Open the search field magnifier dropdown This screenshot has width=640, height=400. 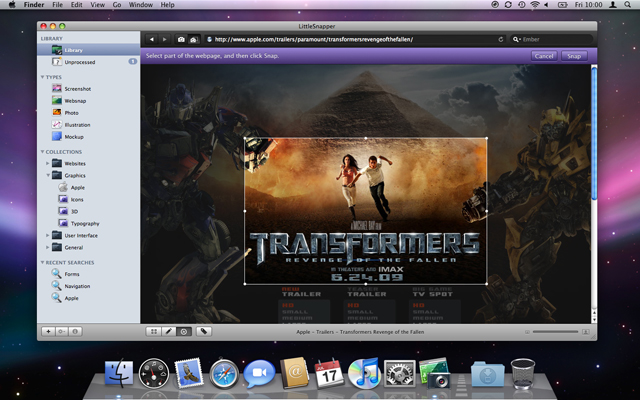[x=517, y=40]
